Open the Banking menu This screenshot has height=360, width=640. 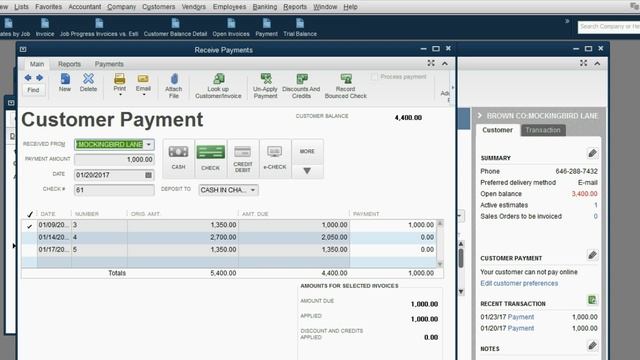click(264, 7)
